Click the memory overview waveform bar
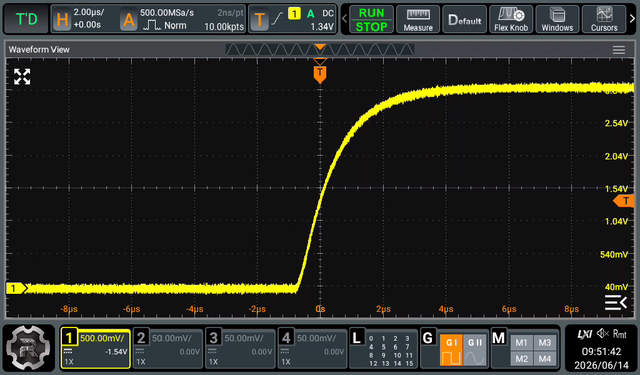Viewport: 640px width, 375px height. click(320, 49)
